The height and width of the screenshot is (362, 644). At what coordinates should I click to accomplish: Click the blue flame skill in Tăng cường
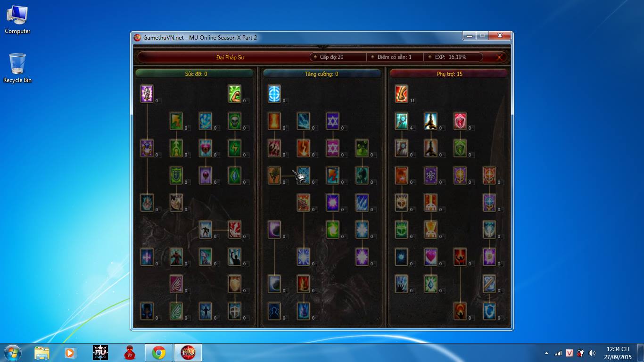pos(304,311)
